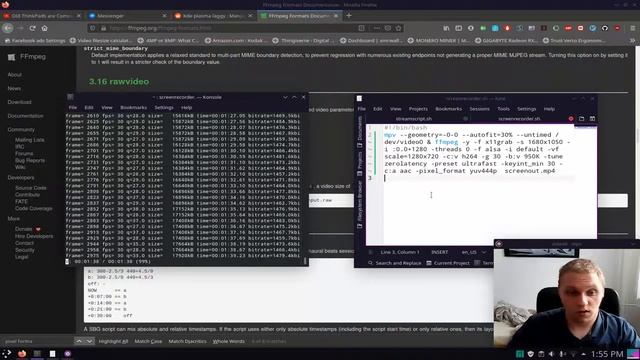Switch to the IBM ThinkPads tab
This screenshot has height=360, width=640.
[42, 16]
